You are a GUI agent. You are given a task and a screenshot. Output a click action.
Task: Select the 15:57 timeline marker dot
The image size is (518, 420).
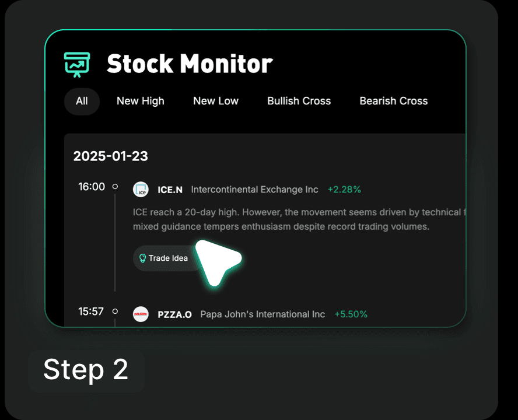pyautogui.click(x=115, y=311)
